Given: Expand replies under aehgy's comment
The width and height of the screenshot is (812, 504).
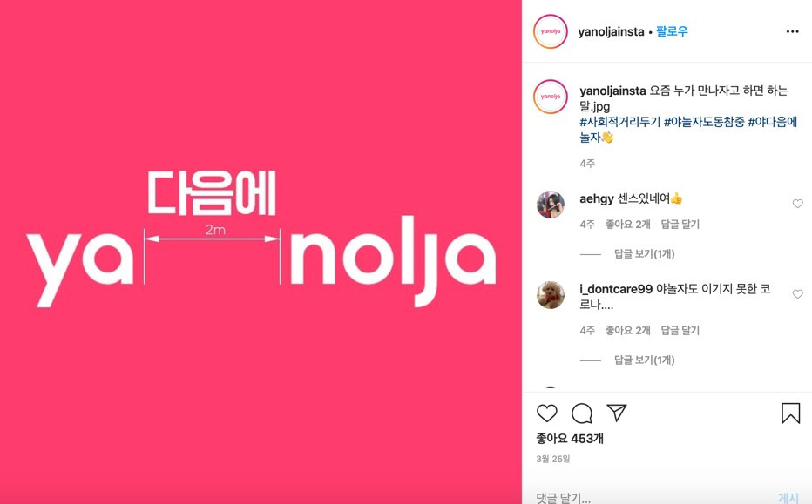Looking at the screenshot, I should pyautogui.click(x=644, y=253).
